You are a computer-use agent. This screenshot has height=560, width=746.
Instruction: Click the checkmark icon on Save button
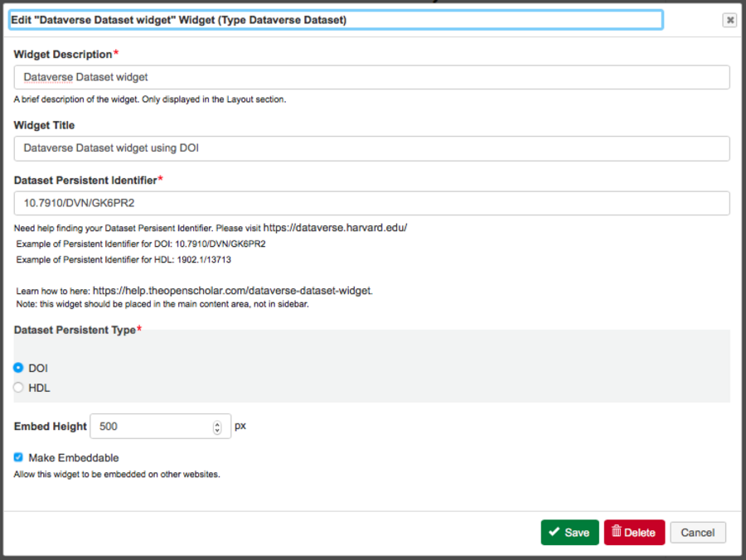[x=554, y=533]
